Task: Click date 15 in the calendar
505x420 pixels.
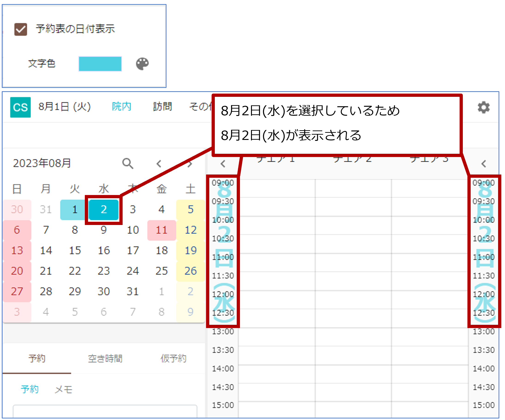Action: click(x=75, y=251)
